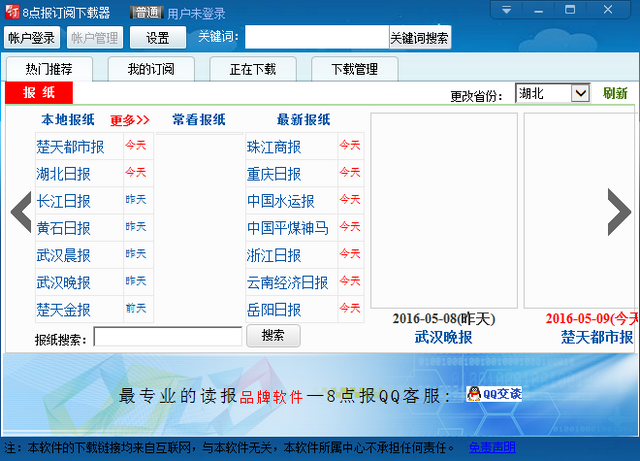The height and width of the screenshot is (461, 640).
Task: Open the 免责声明 disclaimer link
Action: click(x=492, y=447)
